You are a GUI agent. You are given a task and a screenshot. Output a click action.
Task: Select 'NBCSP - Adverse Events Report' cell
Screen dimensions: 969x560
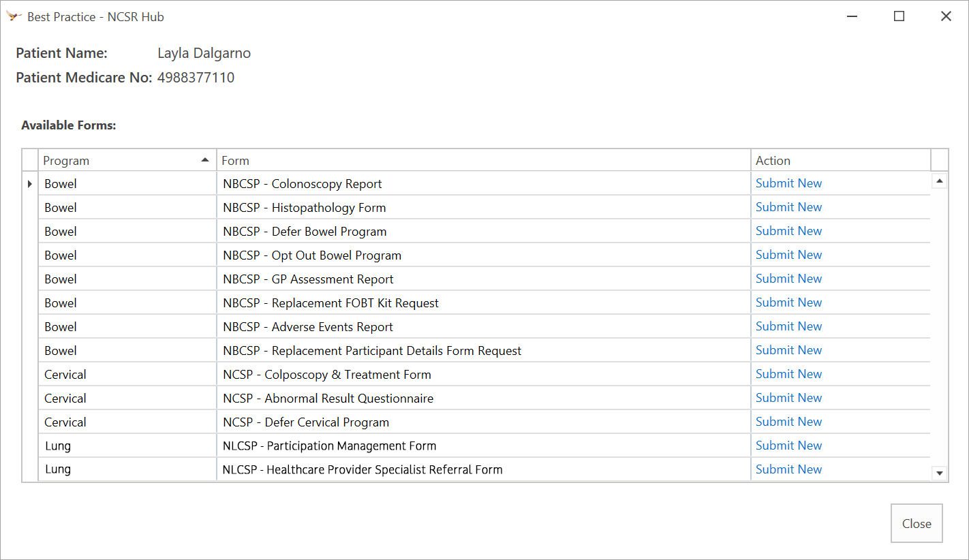484,327
